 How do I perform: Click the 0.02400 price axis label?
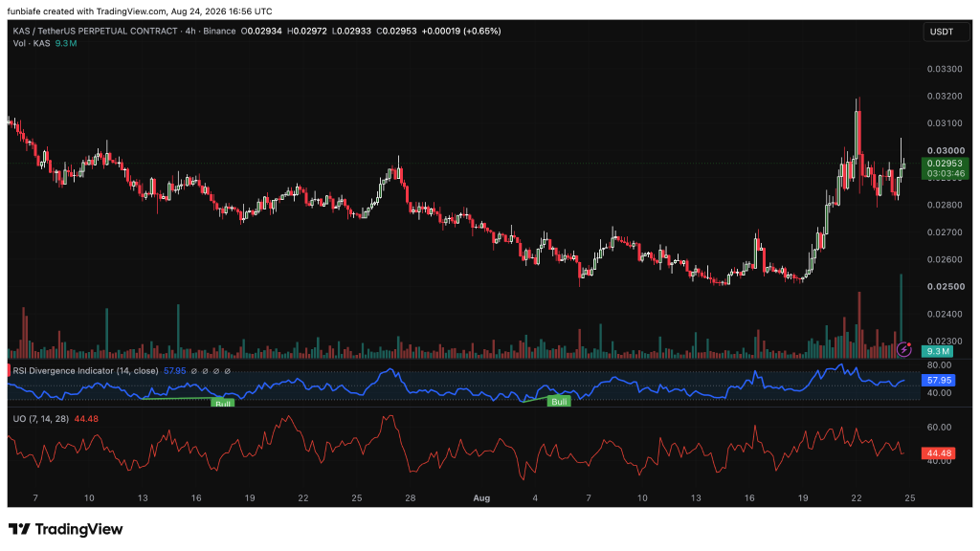point(945,314)
